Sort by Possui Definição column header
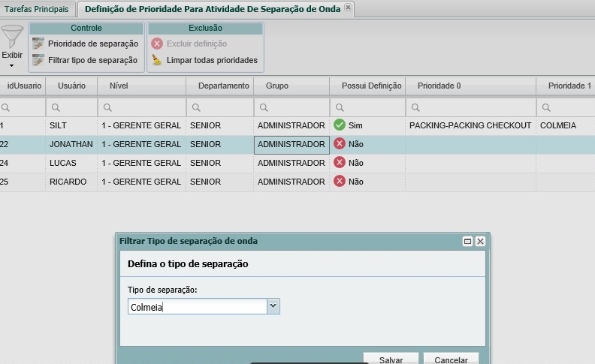Screen dimensions: 595x364 tap(367, 86)
